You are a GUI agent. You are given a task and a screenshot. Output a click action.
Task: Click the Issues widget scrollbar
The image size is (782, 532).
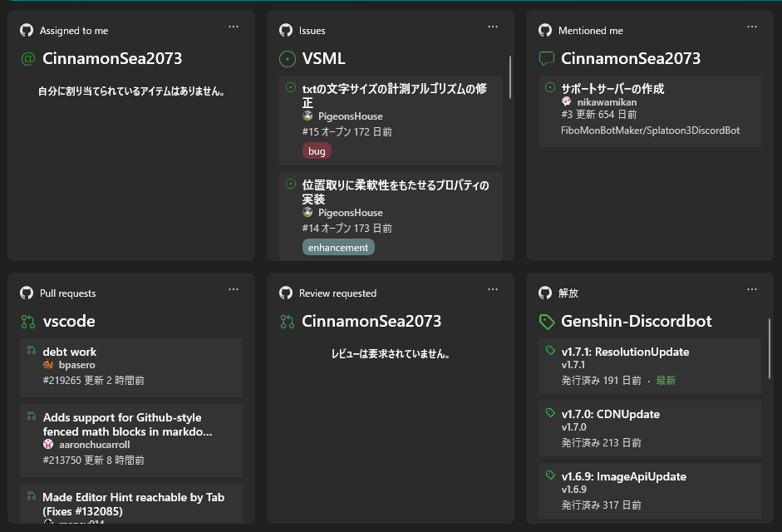509,76
